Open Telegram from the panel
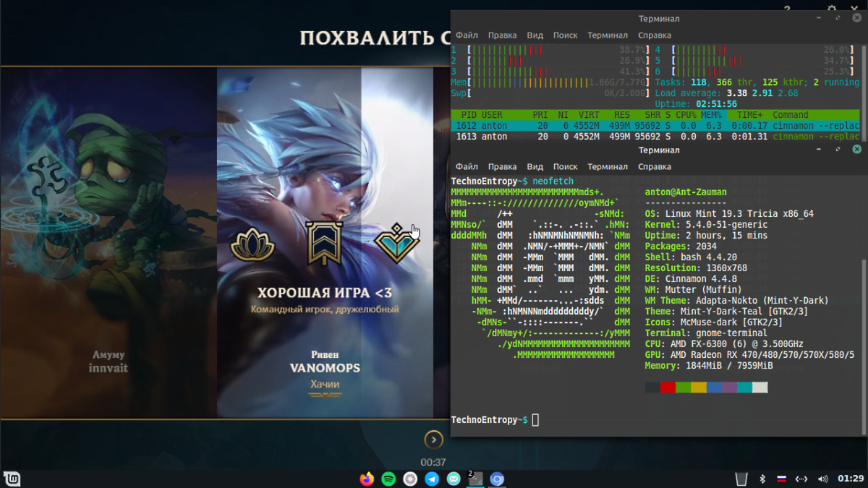The width and height of the screenshot is (868, 488). [x=432, y=479]
